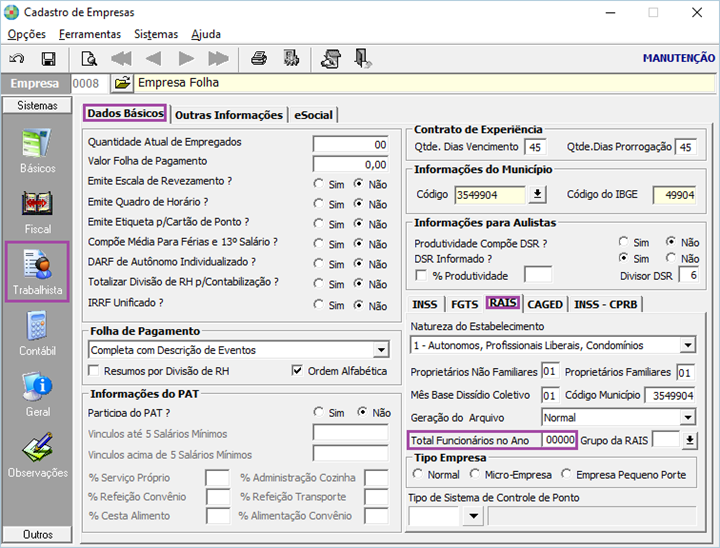
Task: Switch to the FGTS tab
Action: coord(464,305)
